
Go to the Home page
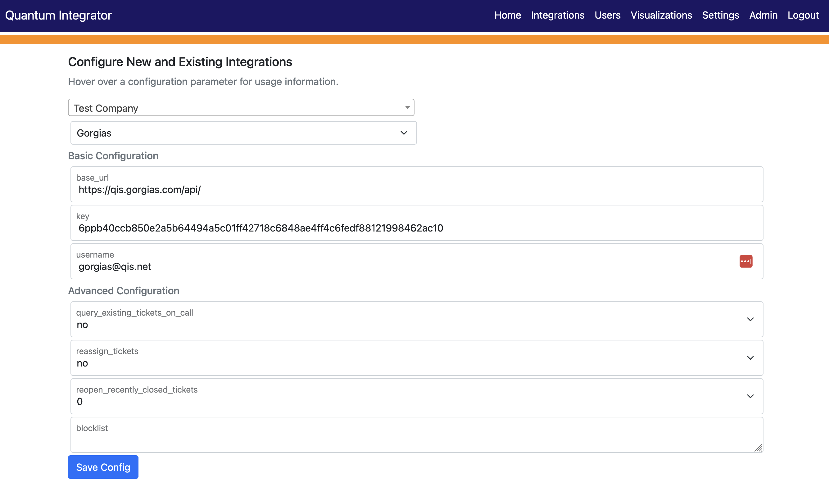coord(507,16)
